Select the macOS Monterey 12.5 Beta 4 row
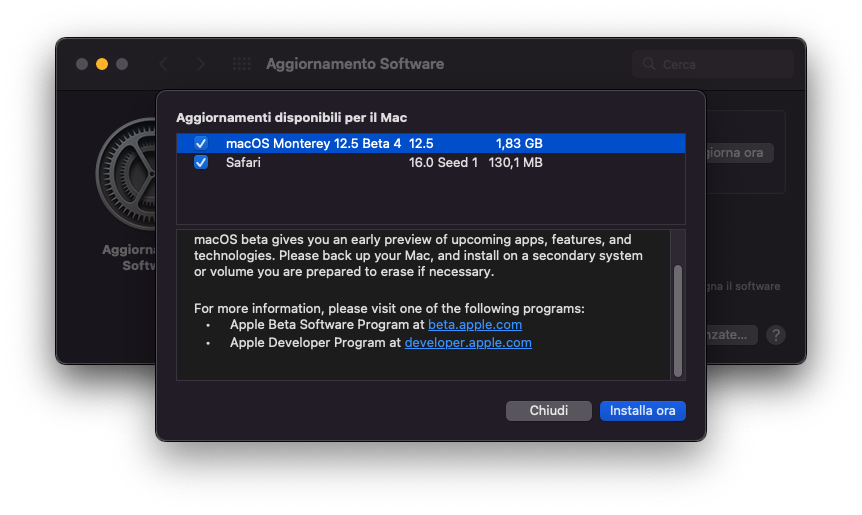 431,143
